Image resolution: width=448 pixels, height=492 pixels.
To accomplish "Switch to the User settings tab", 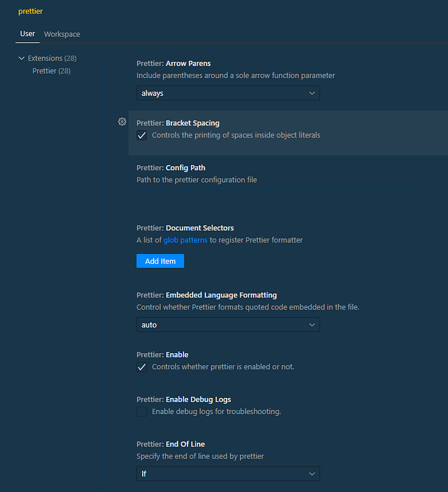I will click(x=28, y=34).
